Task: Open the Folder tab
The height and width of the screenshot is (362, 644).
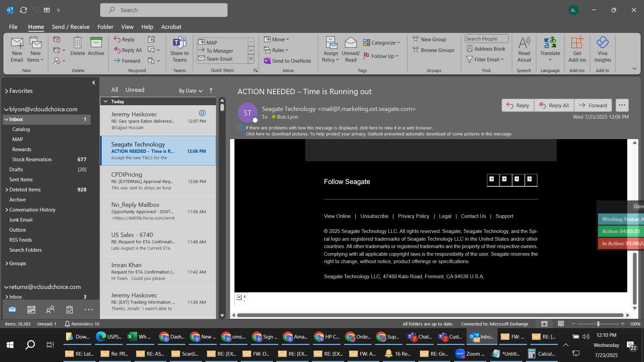Action: pos(105,27)
